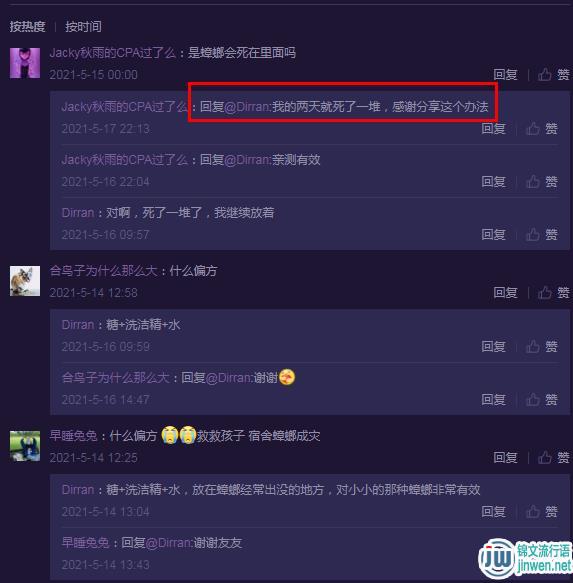Viewport: 573px width, 583px height.
Task: View the cat avatar of 合鸟子为什么那么大
Action: 25,281
